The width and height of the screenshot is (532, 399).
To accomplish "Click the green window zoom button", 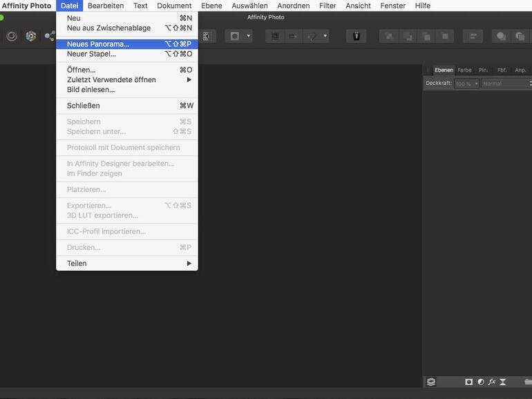I will 1,18.
